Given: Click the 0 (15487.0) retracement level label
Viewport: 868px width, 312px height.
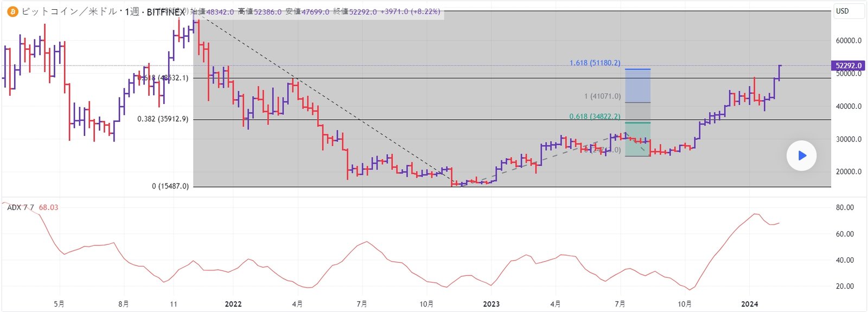Looking at the screenshot, I should (170, 186).
